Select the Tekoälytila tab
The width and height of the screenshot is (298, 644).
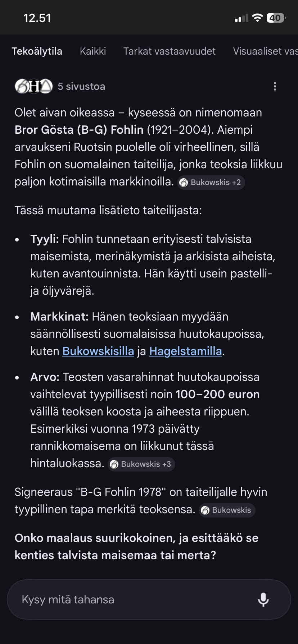click(x=37, y=51)
